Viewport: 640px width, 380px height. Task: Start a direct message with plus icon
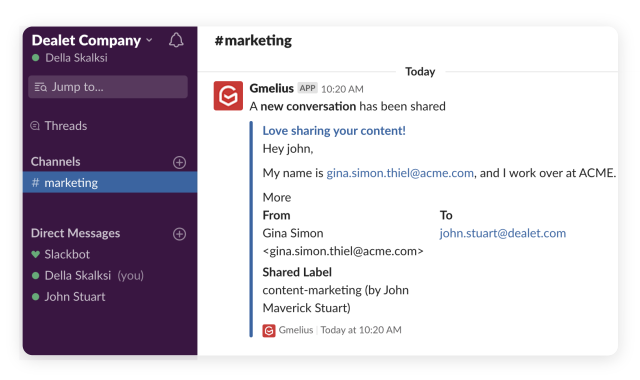(179, 234)
